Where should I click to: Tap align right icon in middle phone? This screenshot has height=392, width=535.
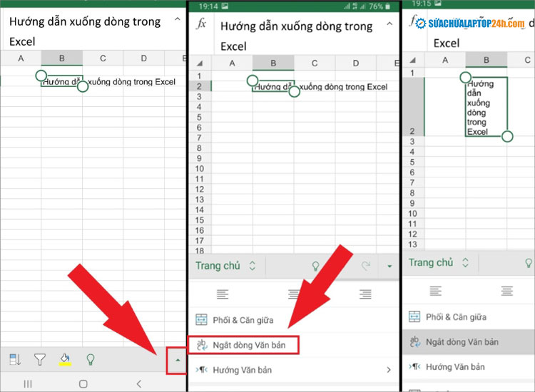click(365, 294)
